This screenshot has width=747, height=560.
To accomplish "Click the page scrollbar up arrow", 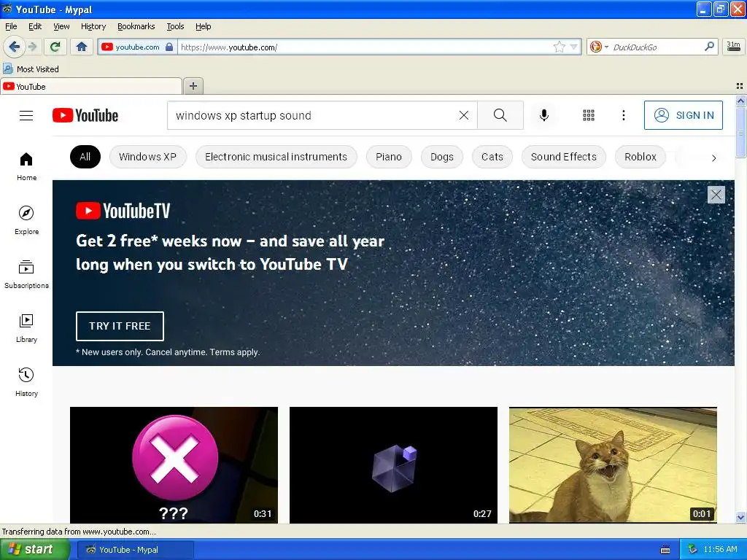I will pyautogui.click(x=741, y=101).
